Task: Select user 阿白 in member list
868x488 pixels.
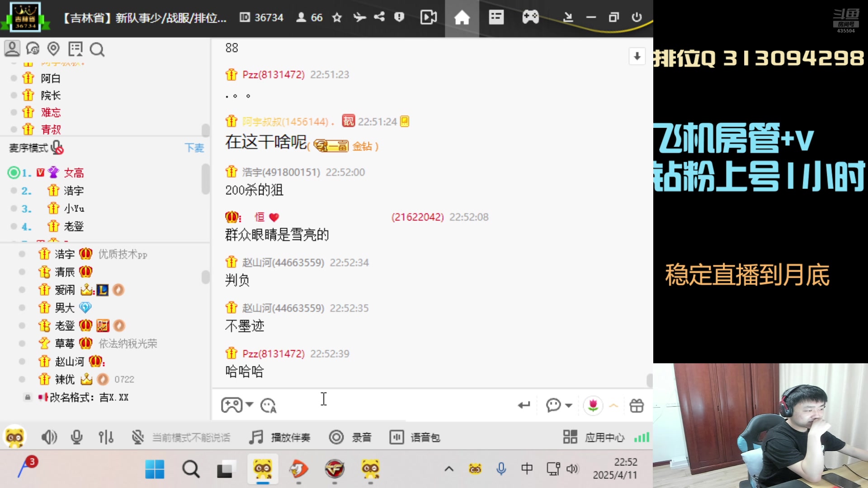Action: (x=50, y=78)
